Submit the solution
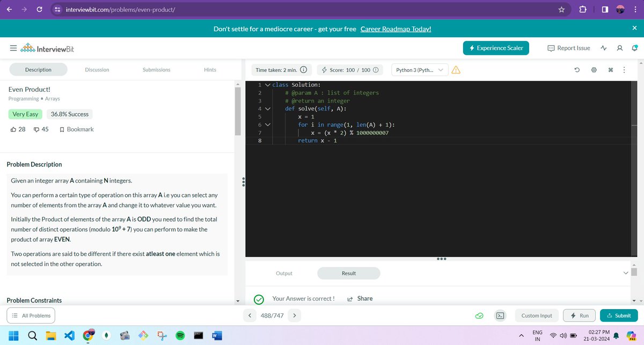Viewport: 644px width, 345px height. click(619, 315)
